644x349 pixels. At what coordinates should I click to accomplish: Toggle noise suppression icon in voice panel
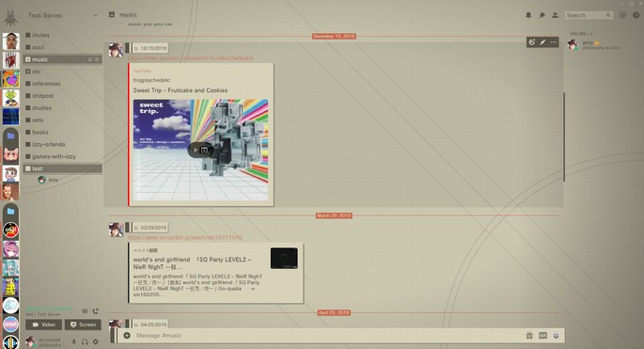tap(85, 311)
